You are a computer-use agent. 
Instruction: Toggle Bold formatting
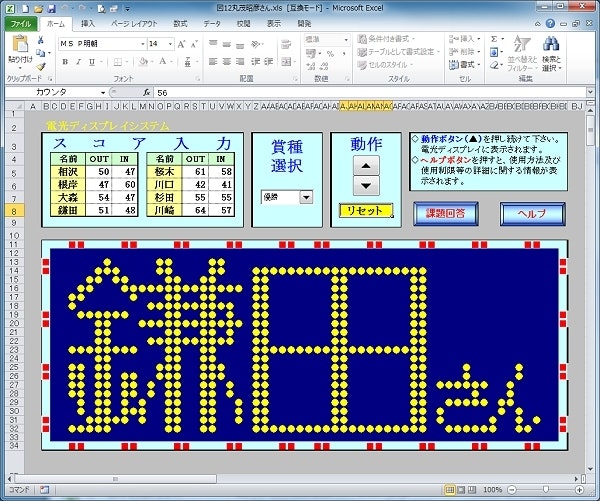point(65,62)
